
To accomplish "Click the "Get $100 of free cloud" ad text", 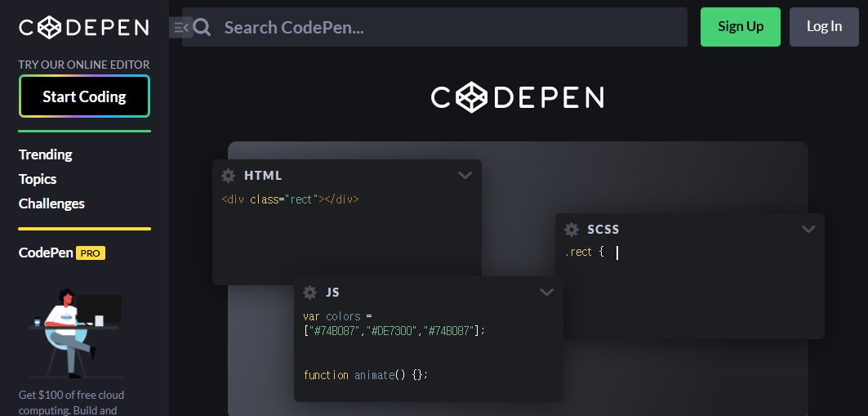I will point(71,395).
